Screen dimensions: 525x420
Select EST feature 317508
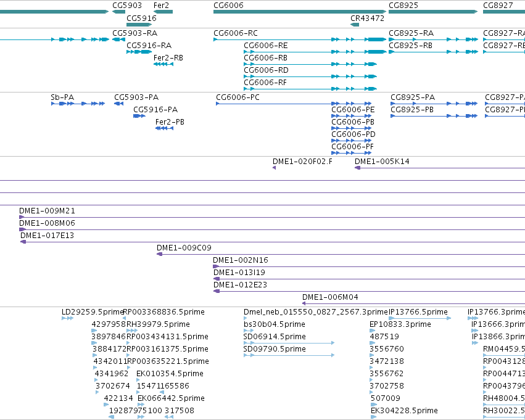tap(169, 418)
